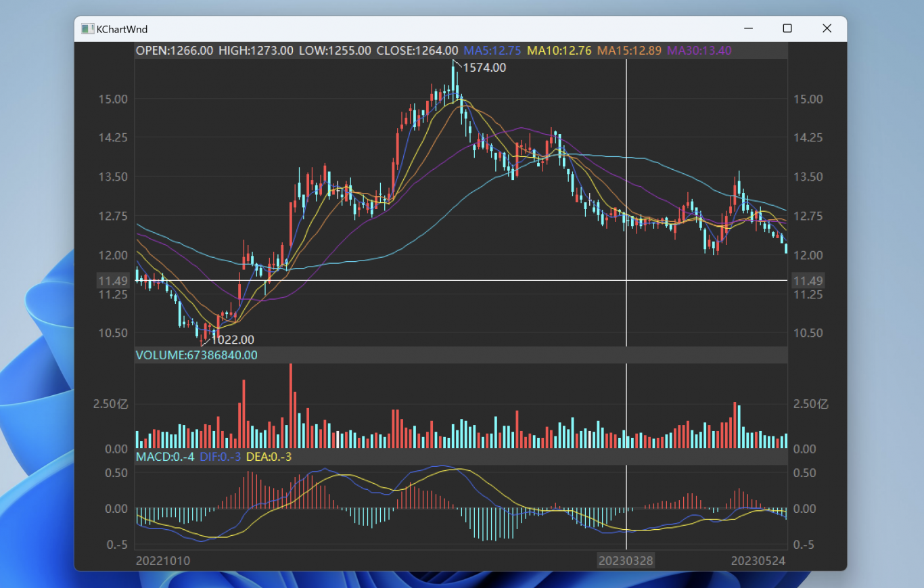Click the tallest red volume bar
924x588 pixels.
(291, 405)
